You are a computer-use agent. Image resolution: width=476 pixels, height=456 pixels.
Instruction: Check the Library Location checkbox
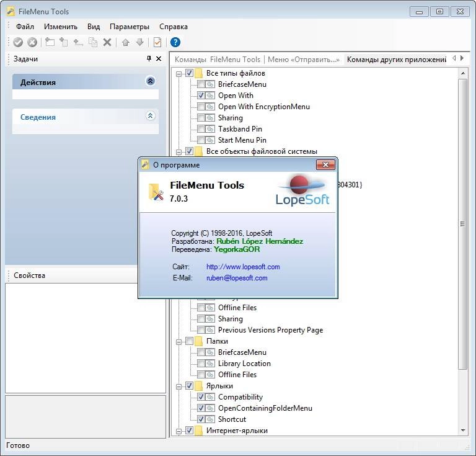coord(201,364)
